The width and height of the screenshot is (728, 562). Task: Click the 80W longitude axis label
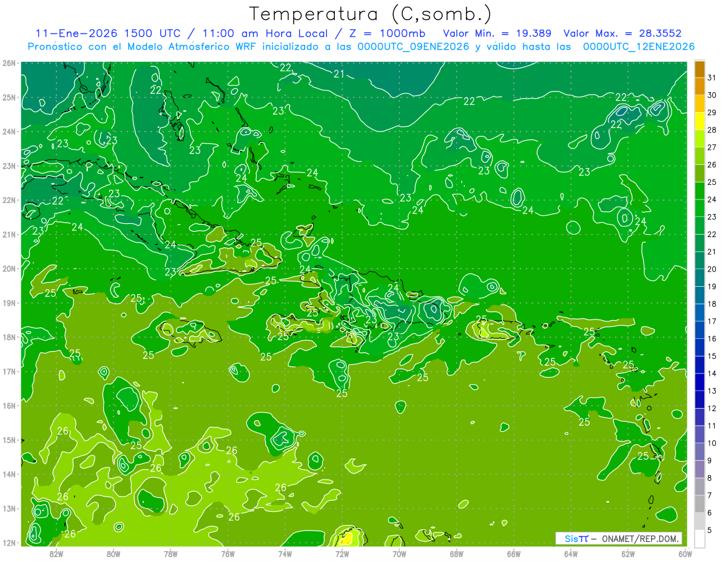tap(113, 554)
